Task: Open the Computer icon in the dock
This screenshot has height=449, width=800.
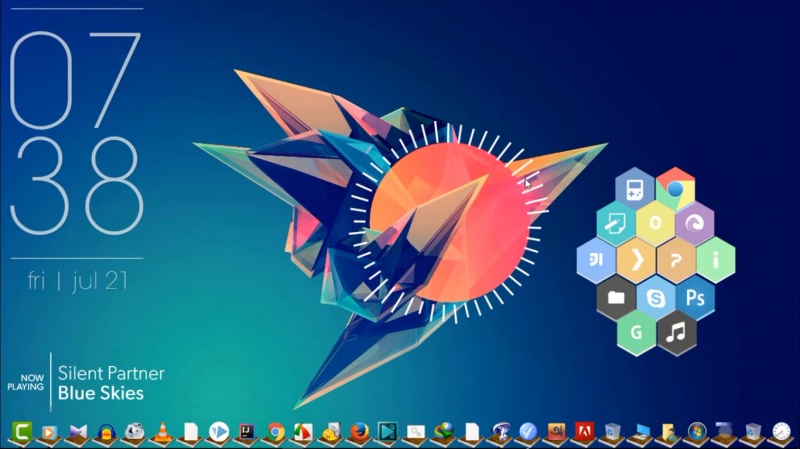Action: [641, 432]
